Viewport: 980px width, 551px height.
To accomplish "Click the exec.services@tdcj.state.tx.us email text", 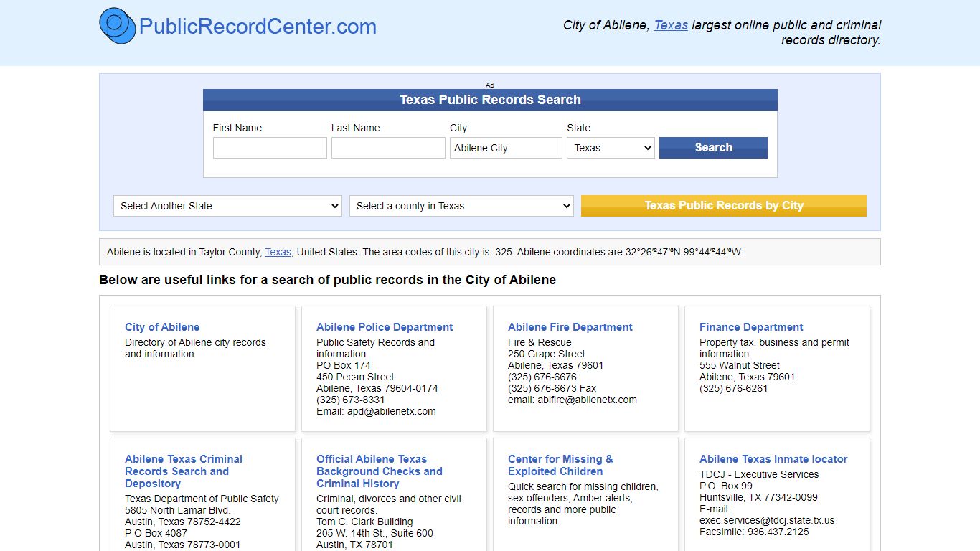I will tap(767, 520).
